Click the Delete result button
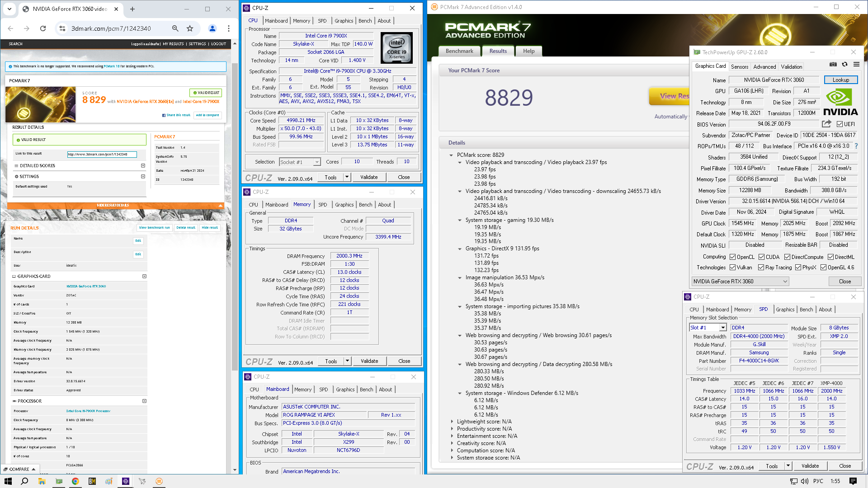868x488 pixels. (x=186, y=228)
